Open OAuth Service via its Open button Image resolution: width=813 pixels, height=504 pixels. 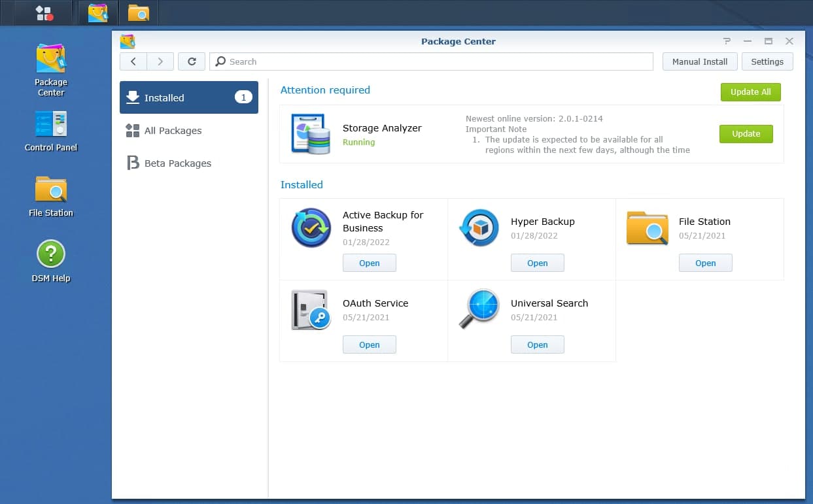click(370, 344)
